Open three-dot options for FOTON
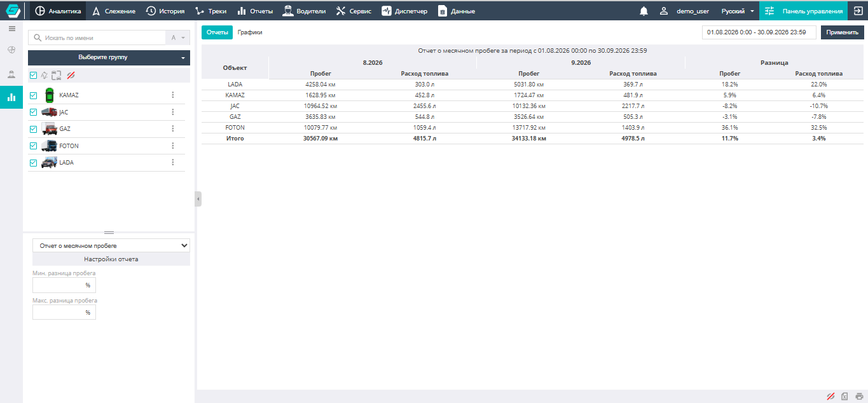The image size is (868, 403). click(x=172, y=146)
